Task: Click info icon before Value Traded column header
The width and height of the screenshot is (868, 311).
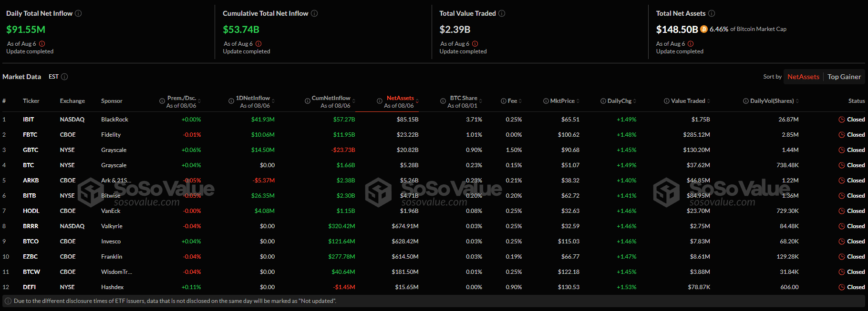Action: tap(667, 101)
